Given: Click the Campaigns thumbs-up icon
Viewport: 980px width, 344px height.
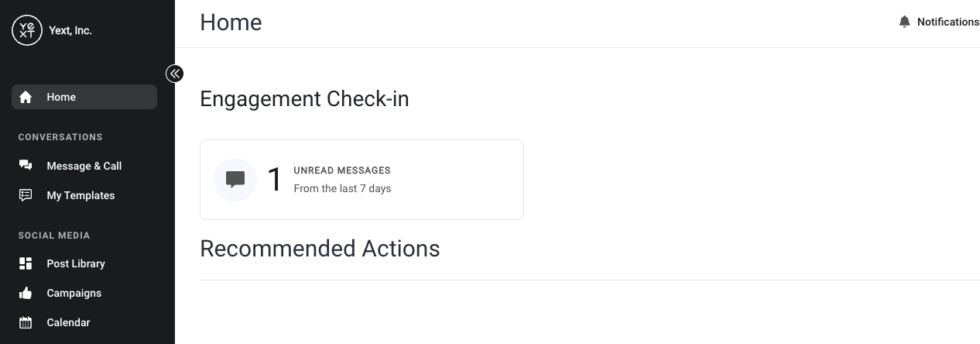Looking at the screenshot, I should pyautogui.click(x=26, y=293).
